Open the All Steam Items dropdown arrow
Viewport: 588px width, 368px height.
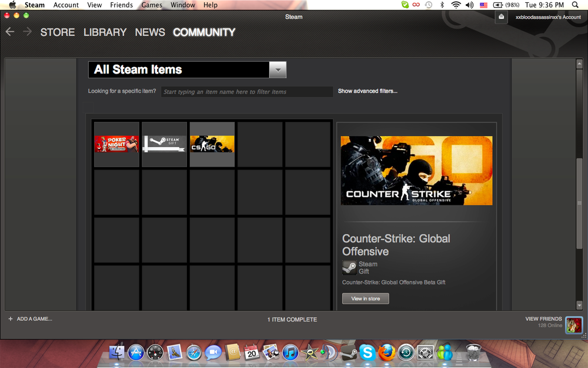pyautogui.click(x=278, y=70)
